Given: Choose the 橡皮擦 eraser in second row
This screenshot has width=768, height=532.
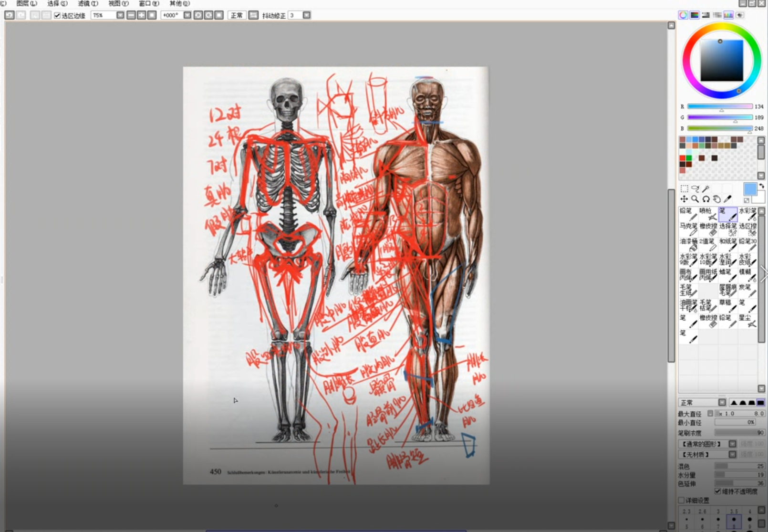Looking at the screenshot, I should [x=708, y=229].
